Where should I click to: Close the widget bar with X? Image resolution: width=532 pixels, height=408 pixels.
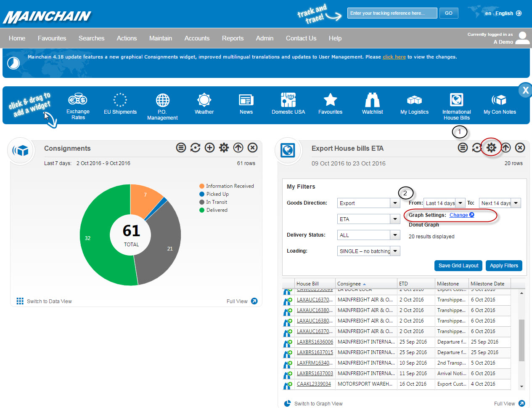pyautogui.click(x=525, y=90)
